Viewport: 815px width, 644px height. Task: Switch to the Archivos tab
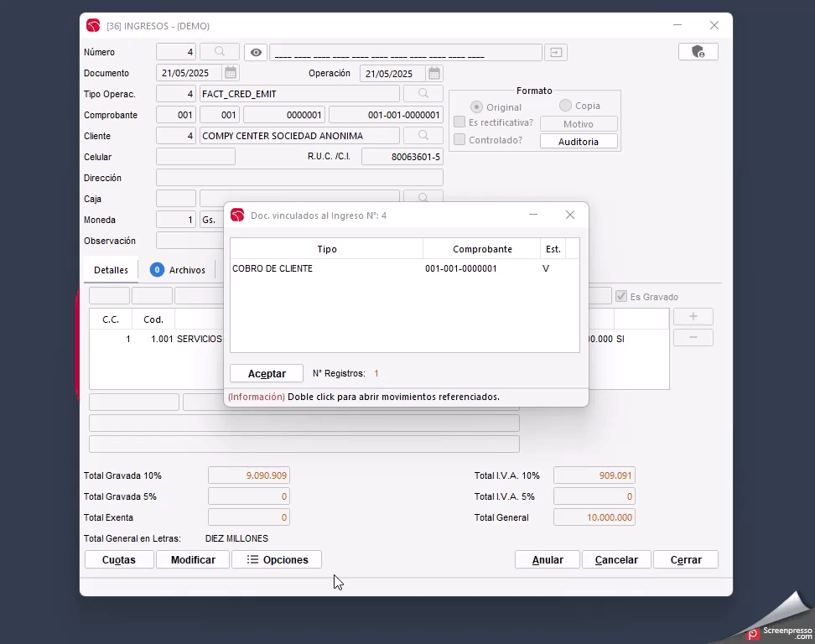point(178,270)
